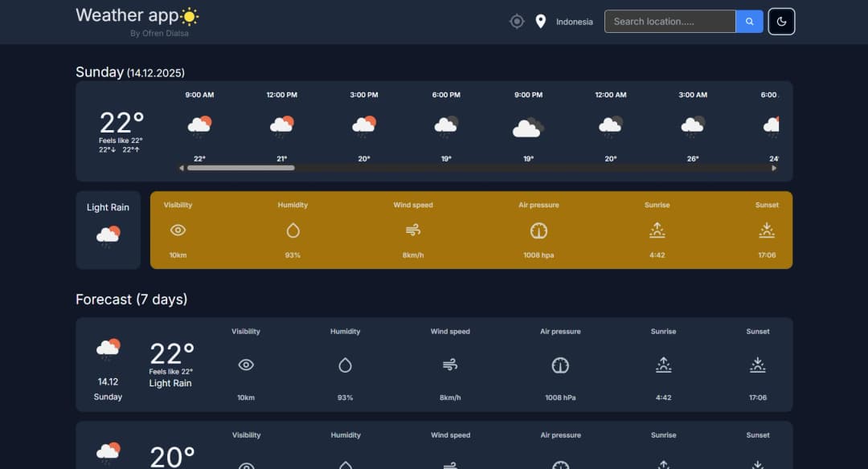Click the visibility eye icon in today's details

click(178, 230)
